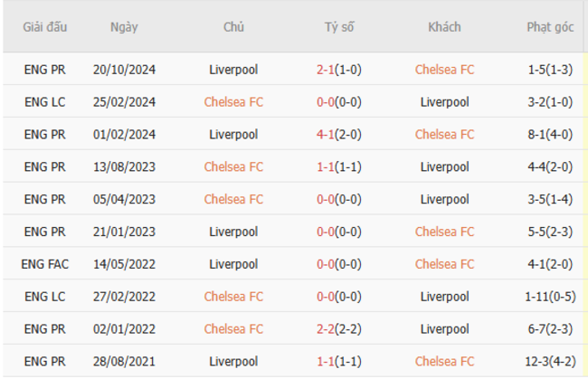Click Liverpool home team on 21/01/2023
This screenshot has width=588, height=379.
click(233, 232)
